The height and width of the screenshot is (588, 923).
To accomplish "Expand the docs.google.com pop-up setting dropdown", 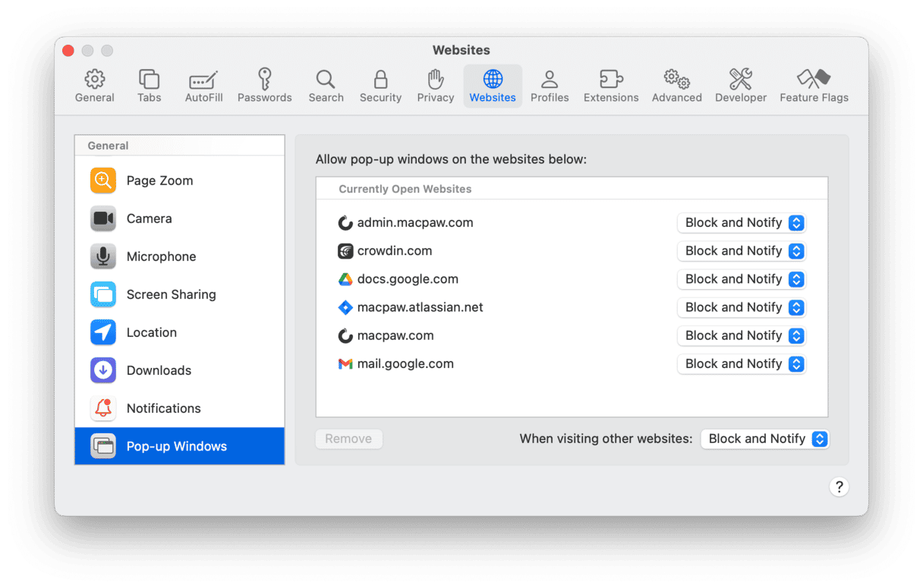I will point(741,279).
